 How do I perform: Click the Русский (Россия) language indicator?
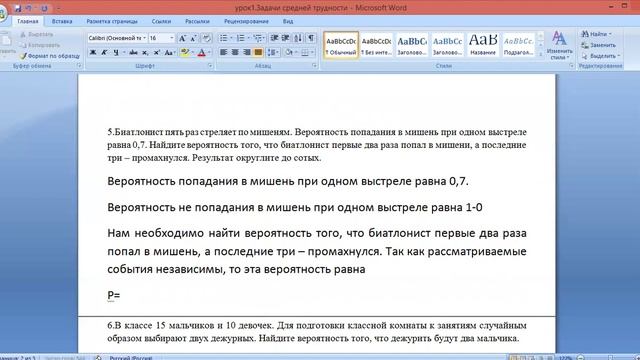pos(131,358)
